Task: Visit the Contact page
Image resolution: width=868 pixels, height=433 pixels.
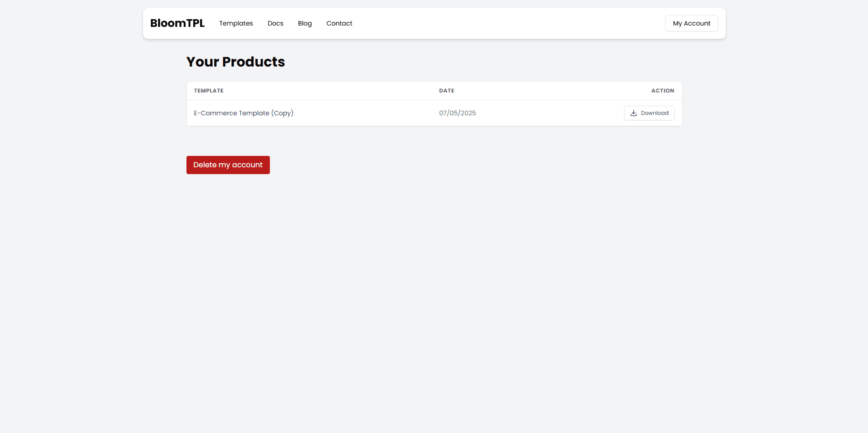Action: (x=339, y=23)
